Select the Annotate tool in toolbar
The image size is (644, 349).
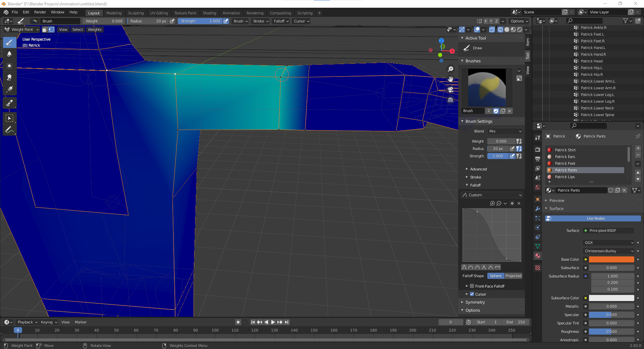coord(9,130)
